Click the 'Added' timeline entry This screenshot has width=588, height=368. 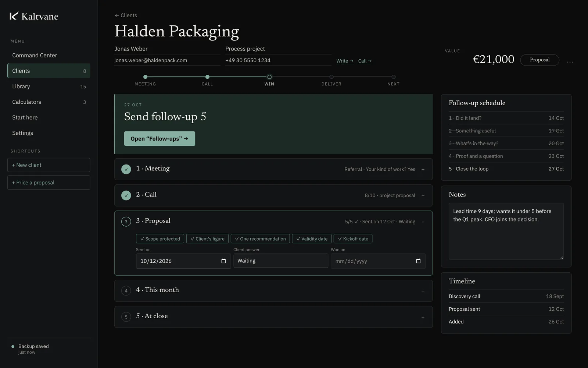(x=506, y=322)
